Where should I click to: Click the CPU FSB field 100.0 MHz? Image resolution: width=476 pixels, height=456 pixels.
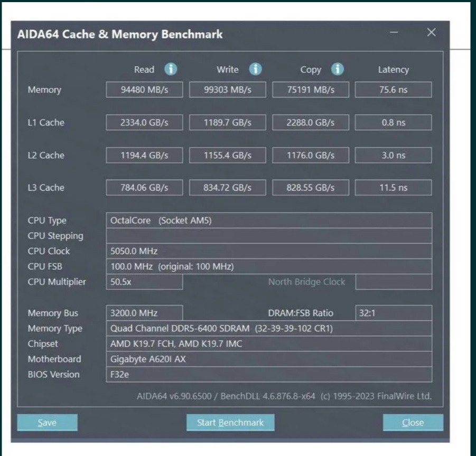point(269,266)
